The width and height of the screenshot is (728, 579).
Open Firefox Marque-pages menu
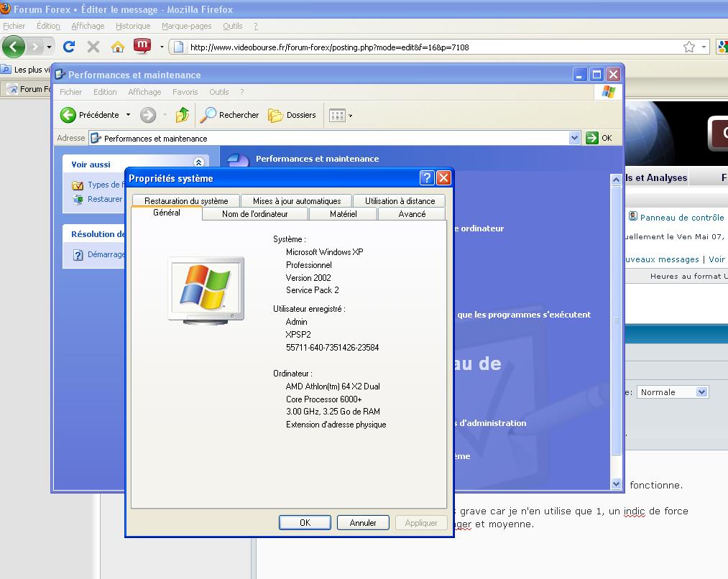[x=186, y=26]
